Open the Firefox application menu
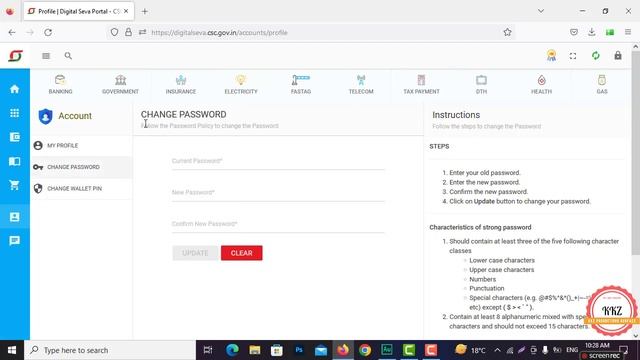Image resolution: width=640 pixels, height=360 pixels. pyautogui.click(x=628, y=32)
